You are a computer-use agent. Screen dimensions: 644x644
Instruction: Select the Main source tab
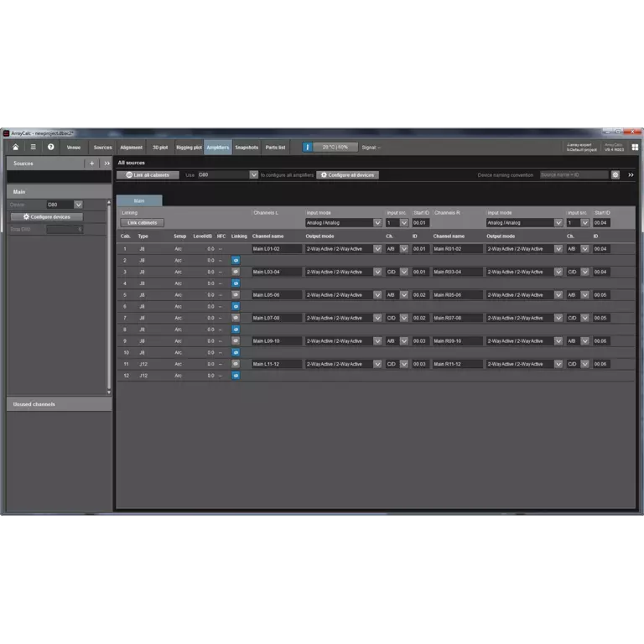(x=139, y=201)
